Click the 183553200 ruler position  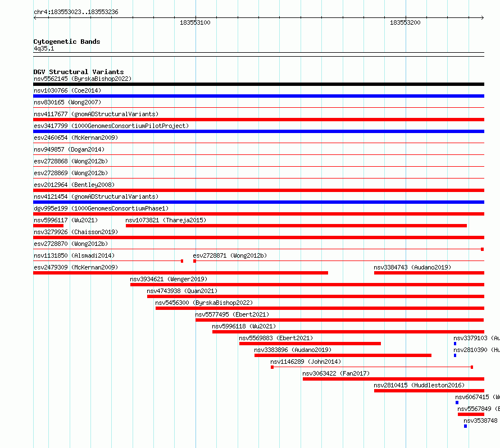click(x=405, y=22)
